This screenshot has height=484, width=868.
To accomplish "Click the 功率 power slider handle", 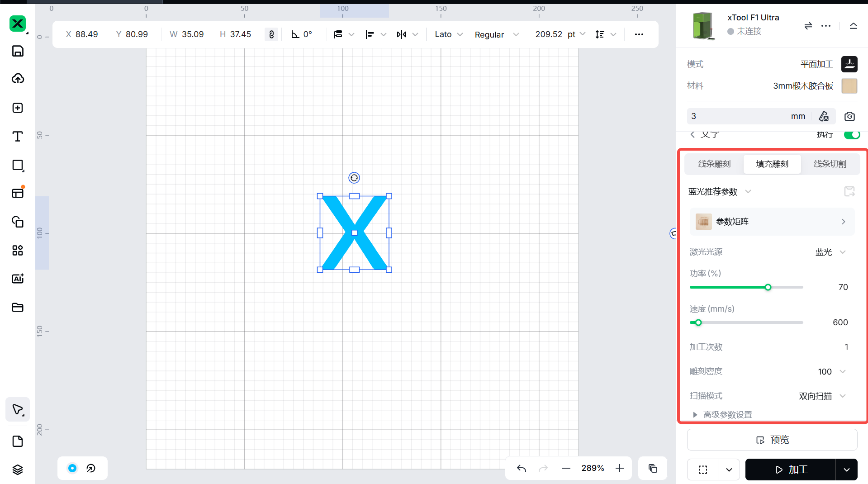I will [x=768, y=287].
